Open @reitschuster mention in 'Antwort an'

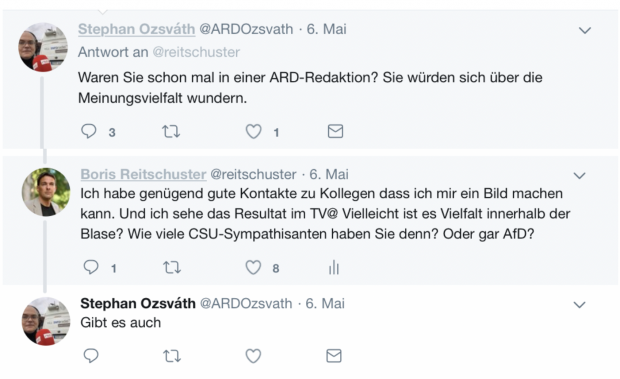click(x=196, y=52)
